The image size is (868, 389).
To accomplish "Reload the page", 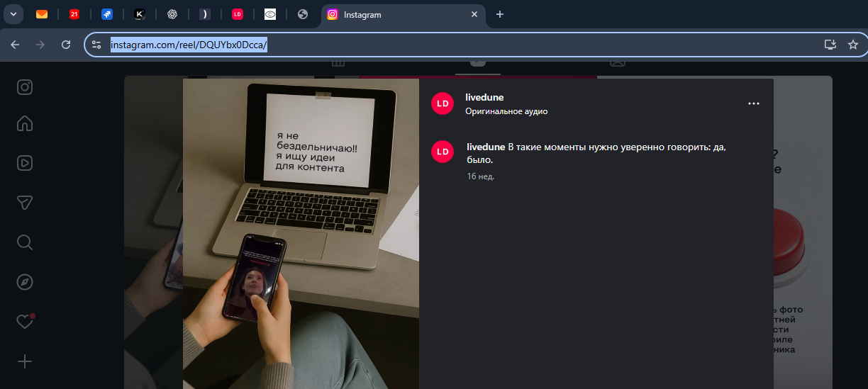I will tap(66, 44).
